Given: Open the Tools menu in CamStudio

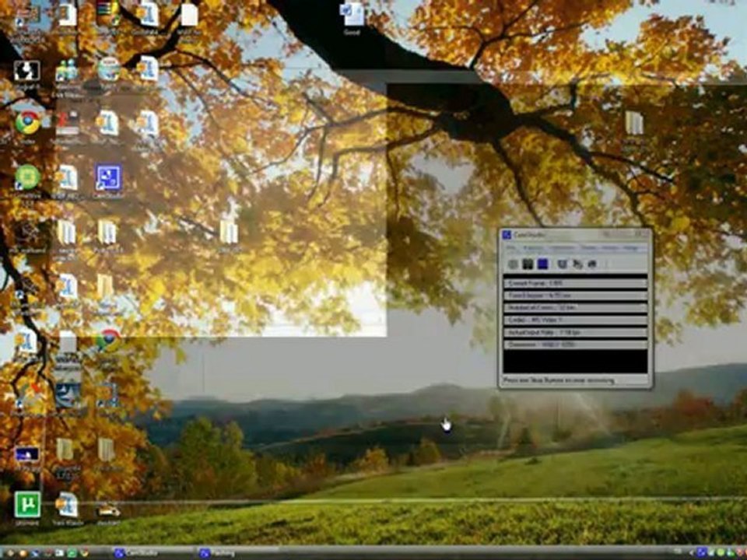Looking at the screenshot, I should coord(589,248).
